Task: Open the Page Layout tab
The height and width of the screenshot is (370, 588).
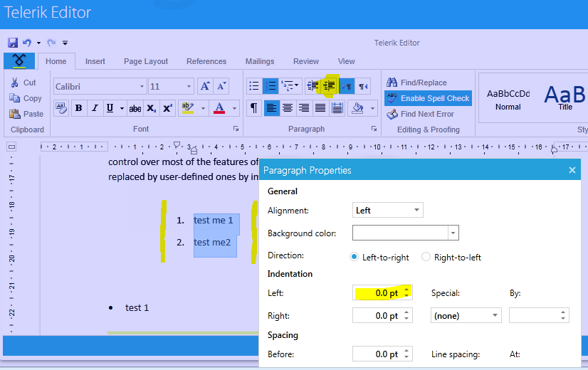Action: [146, 61]
